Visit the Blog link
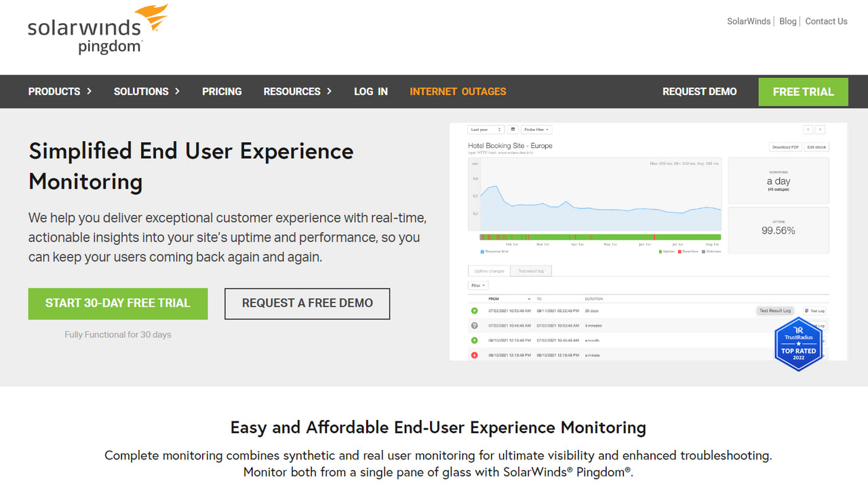 tap(788, 21)
